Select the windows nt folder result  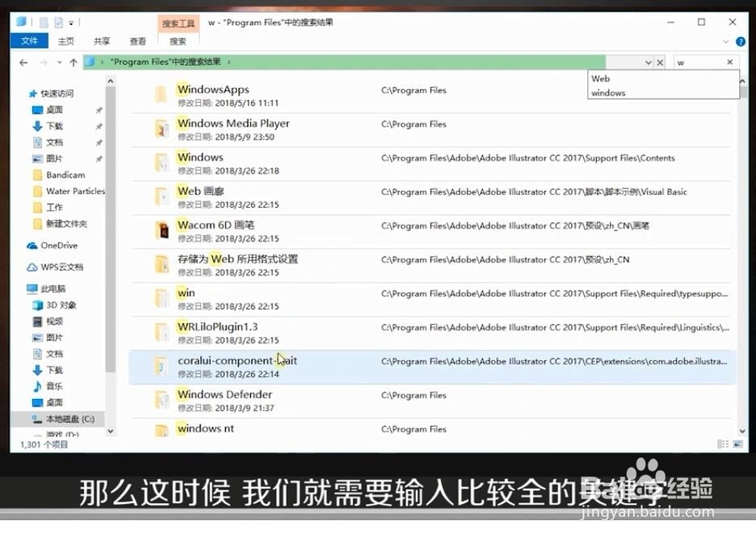432,429
